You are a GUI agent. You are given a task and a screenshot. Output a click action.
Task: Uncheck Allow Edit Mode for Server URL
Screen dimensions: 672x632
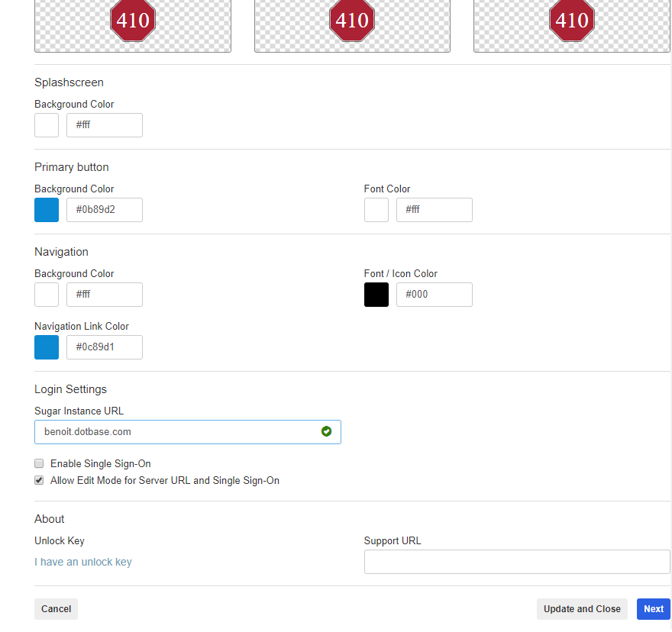click(x=39, y=481)
